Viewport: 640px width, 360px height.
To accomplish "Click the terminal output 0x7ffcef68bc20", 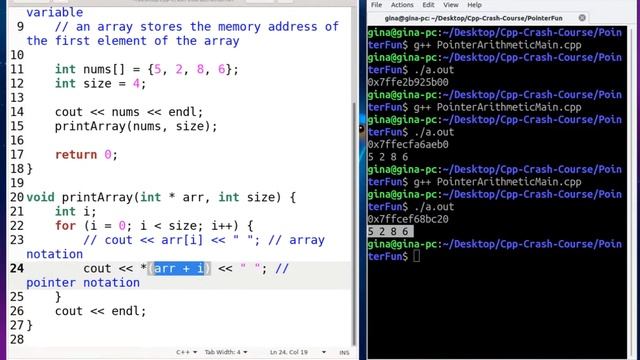I will coord(408,219).
